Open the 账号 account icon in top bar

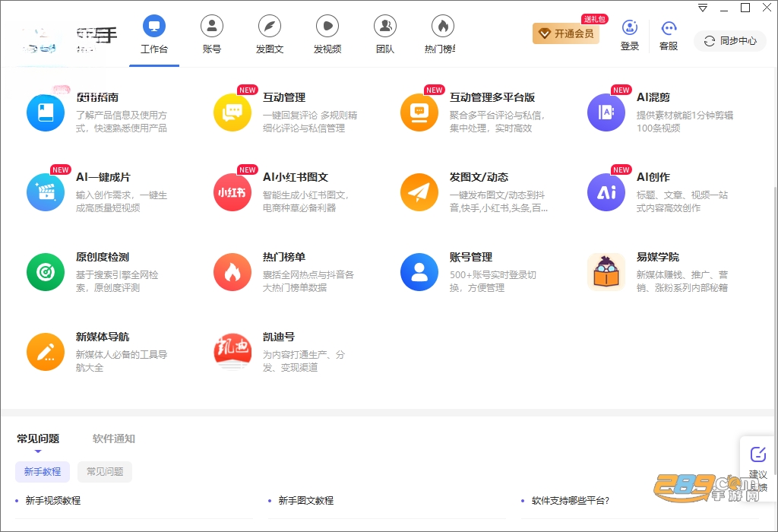212,26
